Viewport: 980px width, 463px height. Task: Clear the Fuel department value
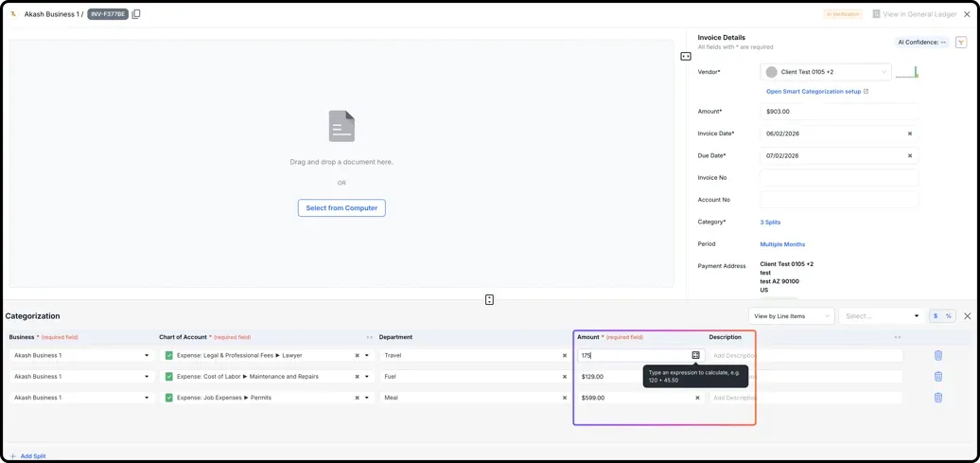tap(564, 377)
